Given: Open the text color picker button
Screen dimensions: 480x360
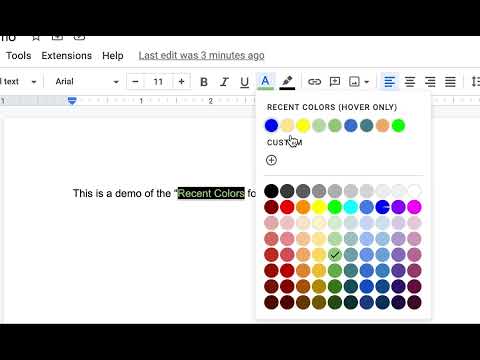Looking at the screenshot, I should click(265, 82).
